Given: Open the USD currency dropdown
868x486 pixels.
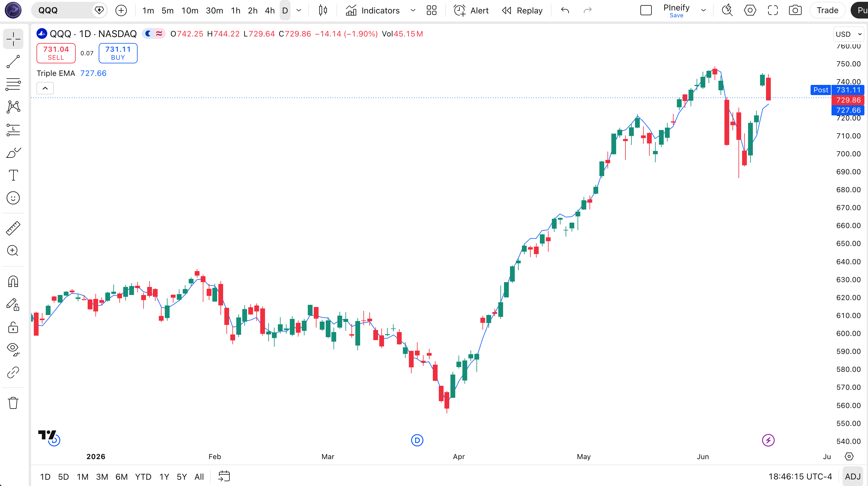Looking at the screenshot, I should point(848,34).
